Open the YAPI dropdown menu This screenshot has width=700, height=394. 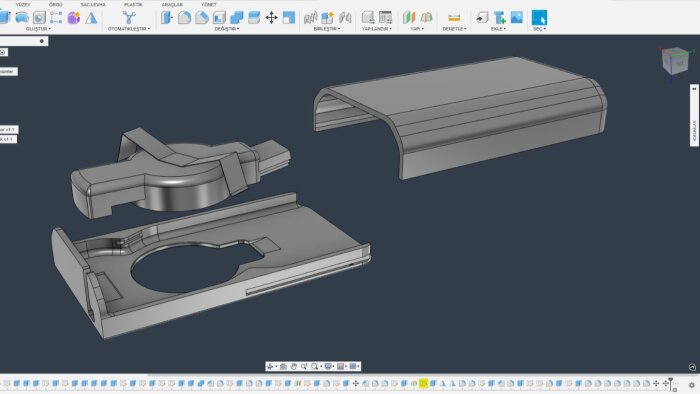click(x=417, y=29)
